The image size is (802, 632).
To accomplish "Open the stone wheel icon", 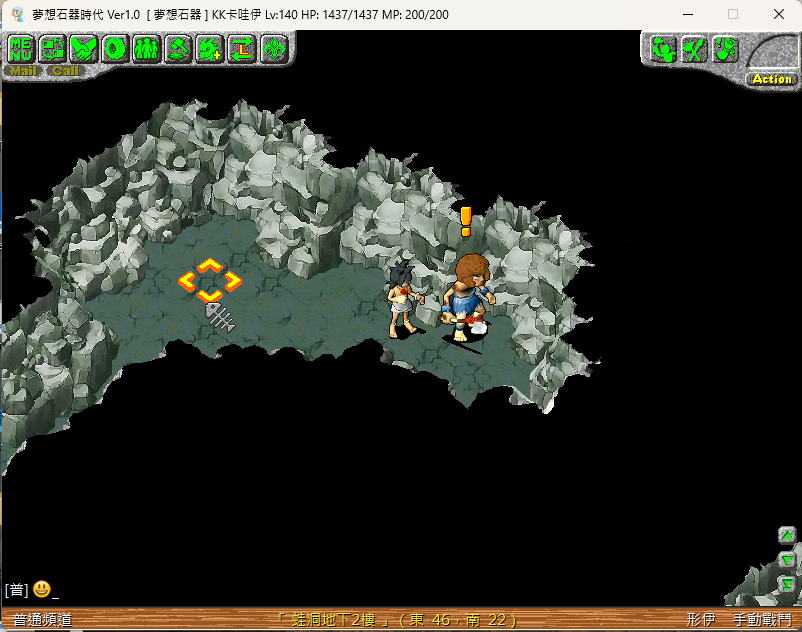I will coord(116,48).
